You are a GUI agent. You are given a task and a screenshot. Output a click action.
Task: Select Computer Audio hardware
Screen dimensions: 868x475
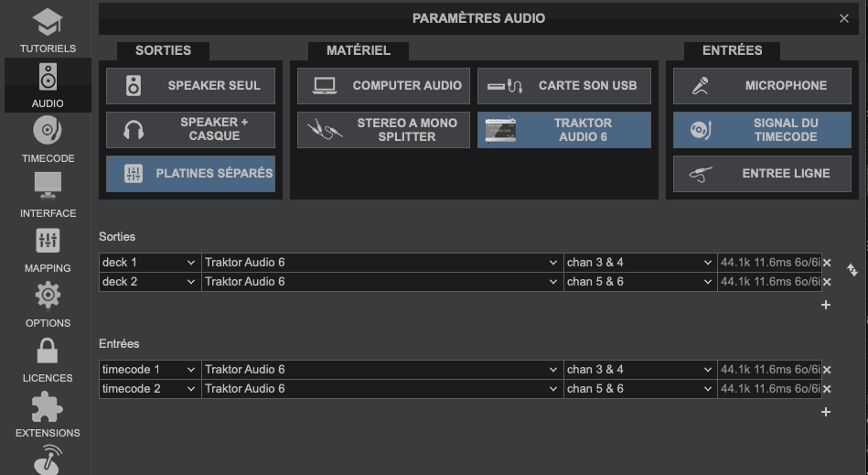pyautogui.click(x=383, y=86)
